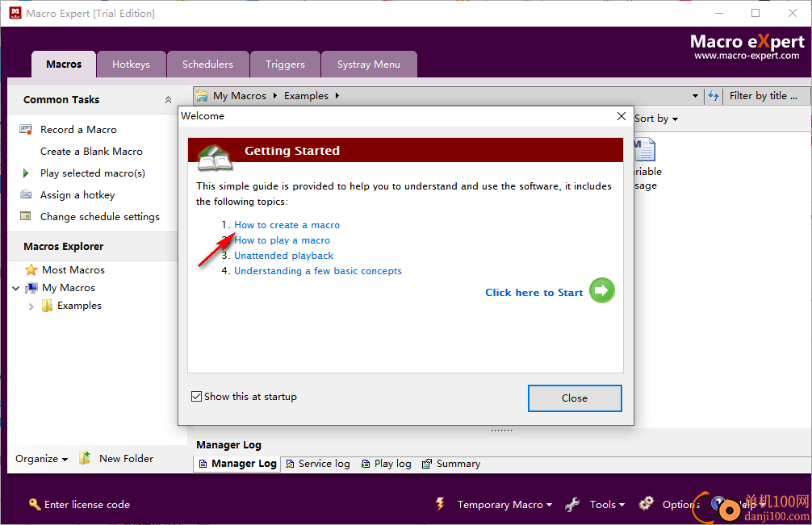
Task: Click the green arrow Start button
Action: (602, 290)
